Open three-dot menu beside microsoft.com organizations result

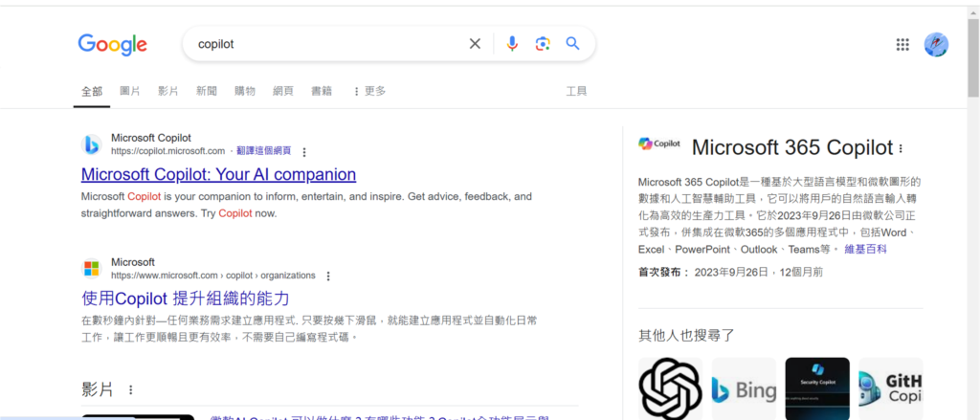click(329, 276)
